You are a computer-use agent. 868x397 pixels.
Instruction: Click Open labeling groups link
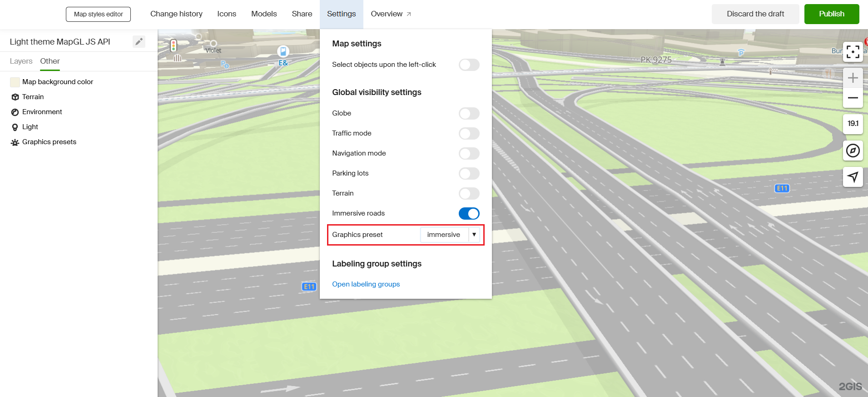coord(366,284)
